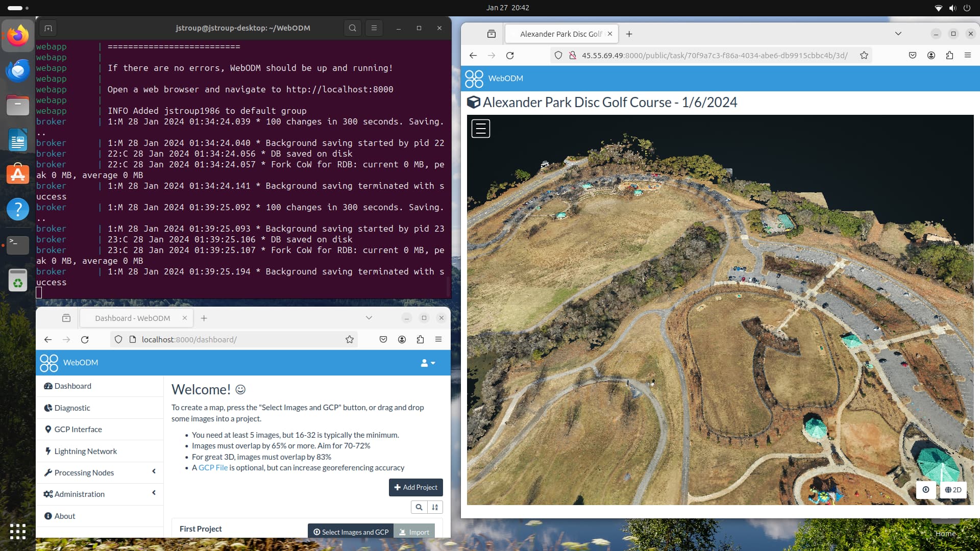Screen dimensions: 980x551
Task: Expand the Processing Nodes section
Action: pyautogui.click(x=84, y=472)
